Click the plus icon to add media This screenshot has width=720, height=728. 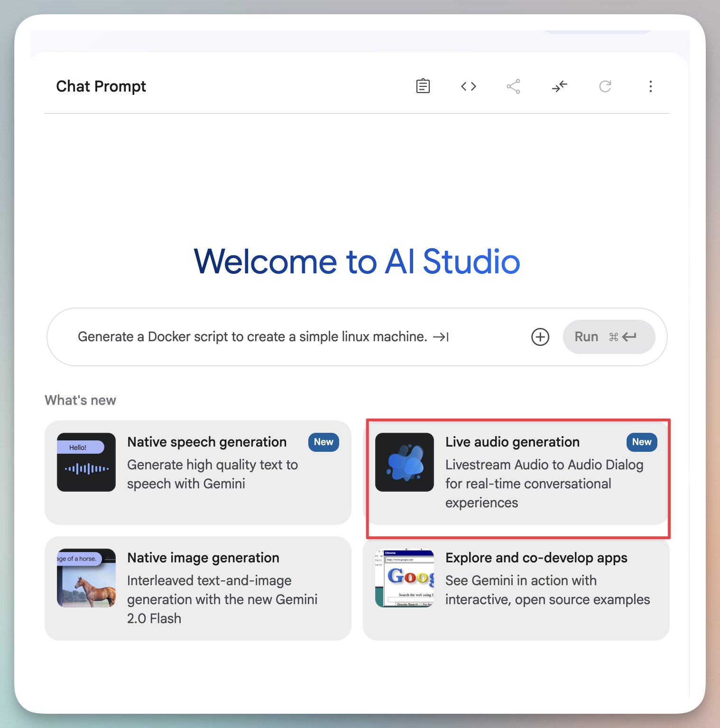click(540, 337)
